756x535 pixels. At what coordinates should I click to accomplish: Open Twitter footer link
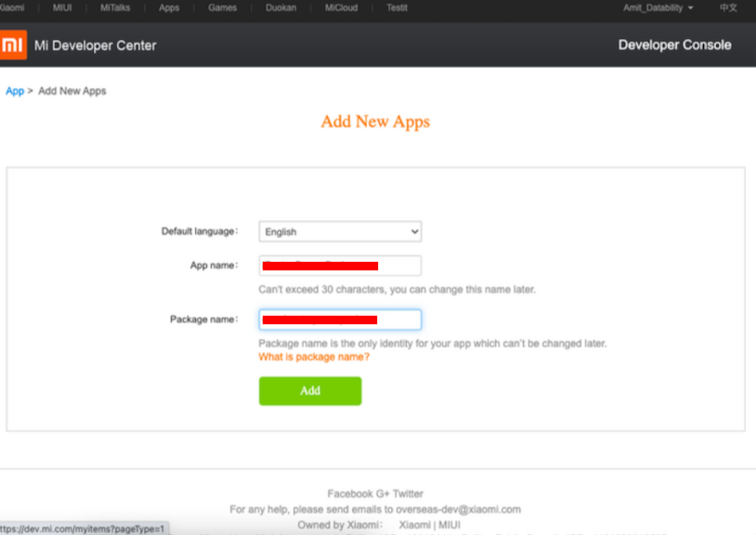[408, 493]
